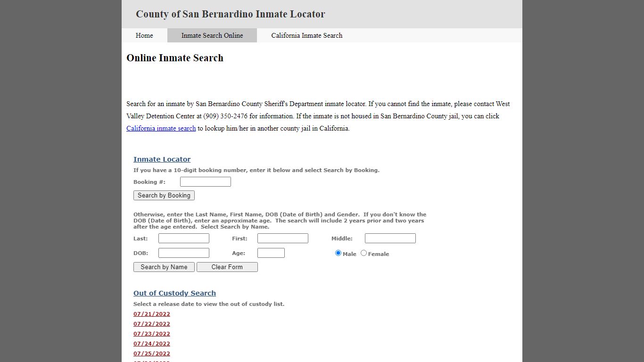This screenshot has width=644, height=362.
Task: Open the Home nav item
Action: click(144, 35)
